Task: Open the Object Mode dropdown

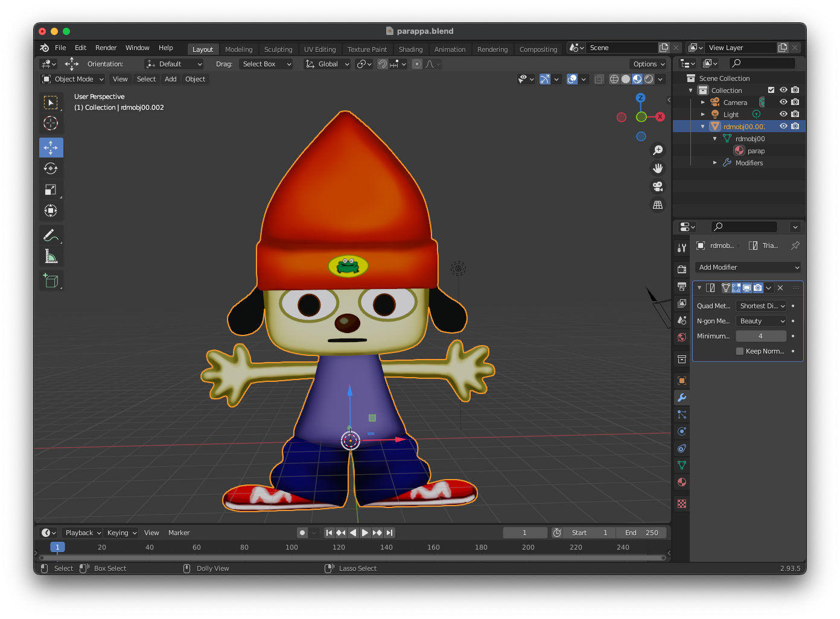Action: [x=72, y=79]
